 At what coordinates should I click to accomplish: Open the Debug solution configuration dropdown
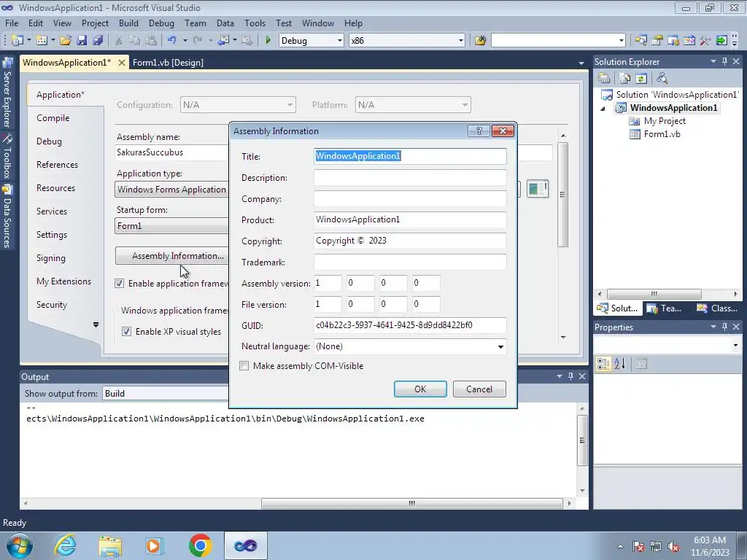(340, 41)
